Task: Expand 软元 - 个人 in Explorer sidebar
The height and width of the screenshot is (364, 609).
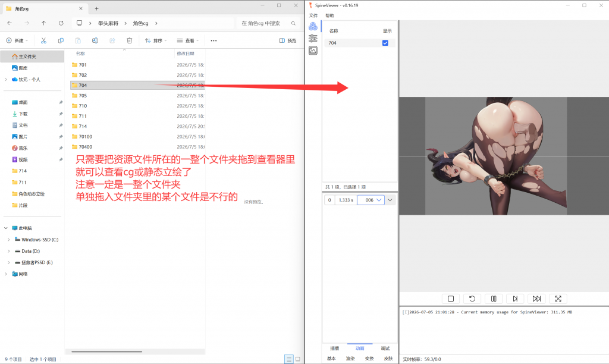Action: 6,79
